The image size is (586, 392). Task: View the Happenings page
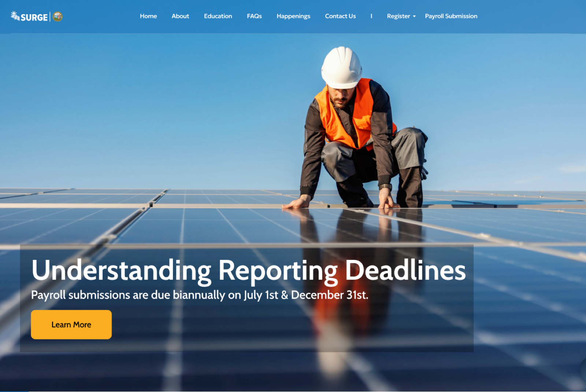pyautogui.click(x=293, y=16)
